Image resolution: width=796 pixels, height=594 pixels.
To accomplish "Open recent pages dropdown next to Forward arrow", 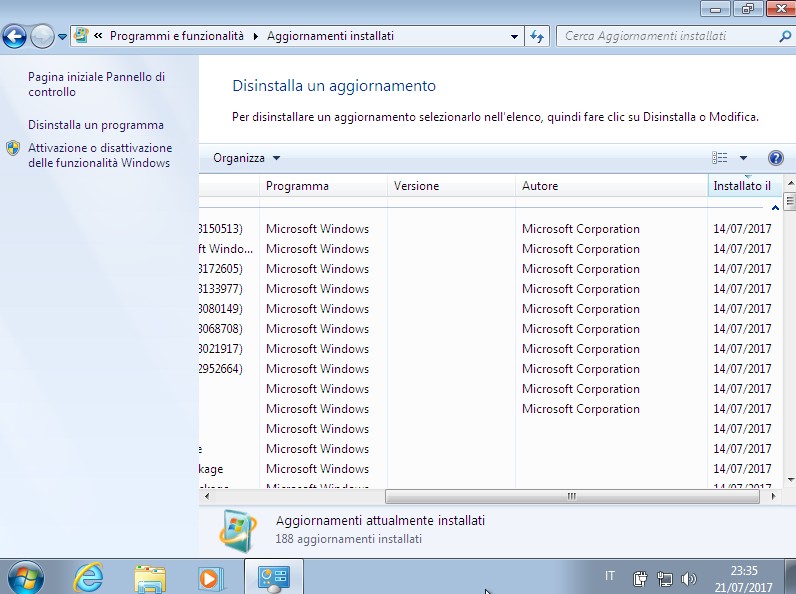I will [62, 37].
